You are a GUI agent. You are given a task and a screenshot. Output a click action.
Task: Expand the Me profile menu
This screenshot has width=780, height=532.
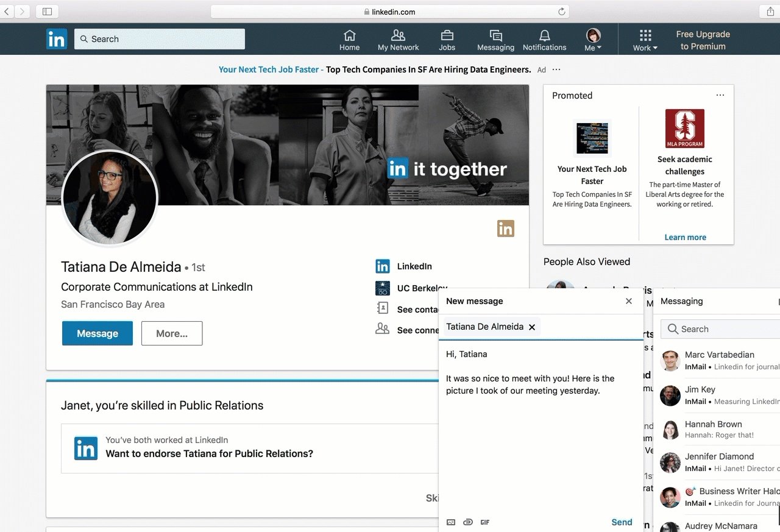coord(593,40)
